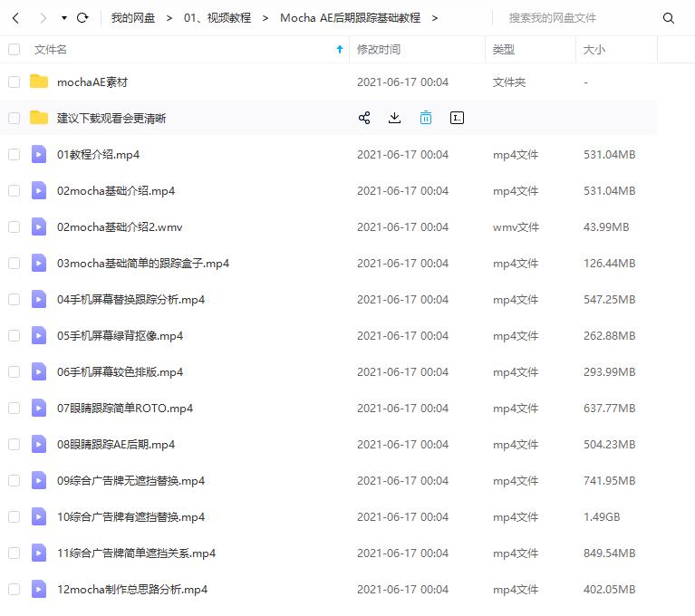
Task: Click the wmv文件 type cell
Action: (516, 227)
